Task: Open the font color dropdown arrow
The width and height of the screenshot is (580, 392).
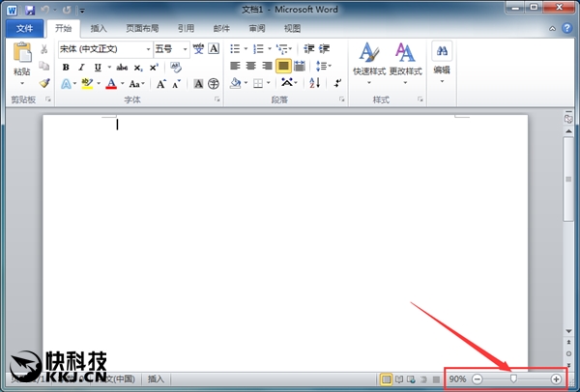Action: (x=123, y=84)
